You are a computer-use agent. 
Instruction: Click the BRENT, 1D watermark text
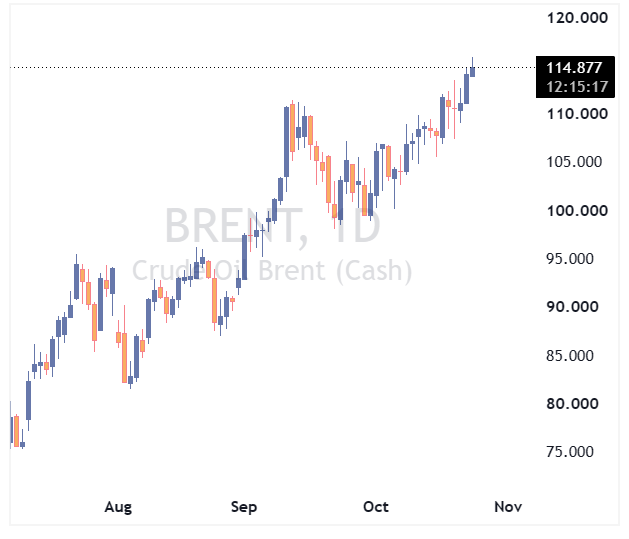[273, 225]
